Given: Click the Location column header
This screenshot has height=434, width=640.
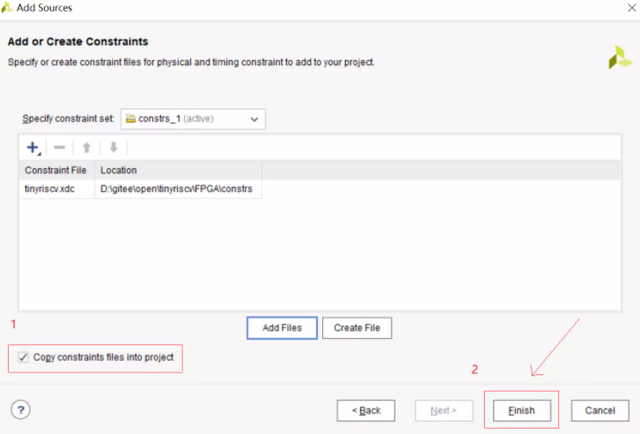Looking at the screenshot, I should click(180, 170).
